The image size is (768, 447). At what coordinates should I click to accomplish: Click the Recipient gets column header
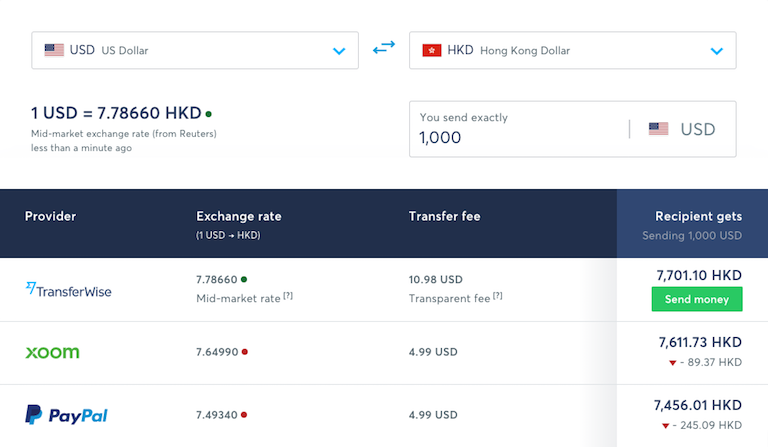click(x=698, y=216)
